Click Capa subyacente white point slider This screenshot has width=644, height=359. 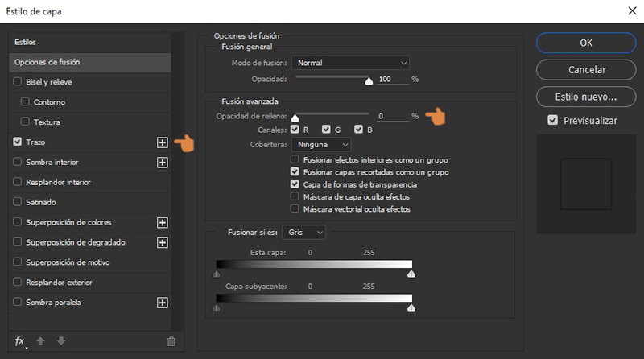click(411, 308)
